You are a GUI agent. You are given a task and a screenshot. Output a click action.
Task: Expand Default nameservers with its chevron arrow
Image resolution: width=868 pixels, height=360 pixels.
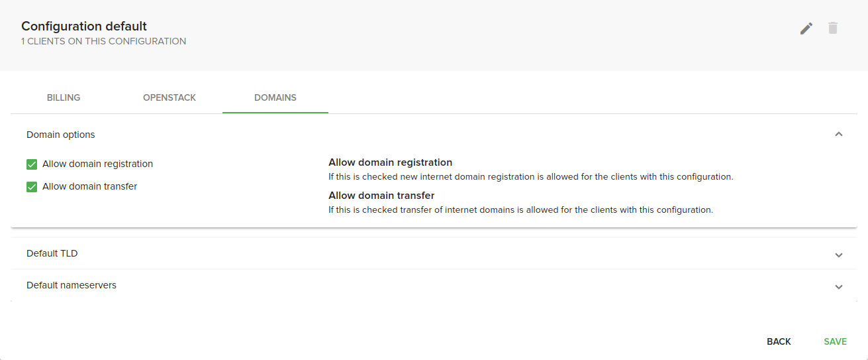click(839, 286)
